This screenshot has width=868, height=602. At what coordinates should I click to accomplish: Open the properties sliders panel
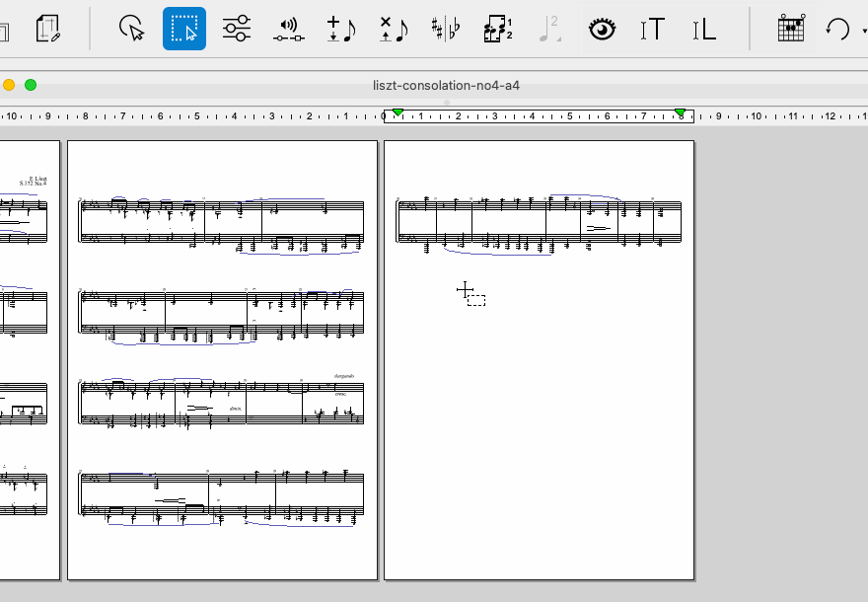[x=237, y=29]
